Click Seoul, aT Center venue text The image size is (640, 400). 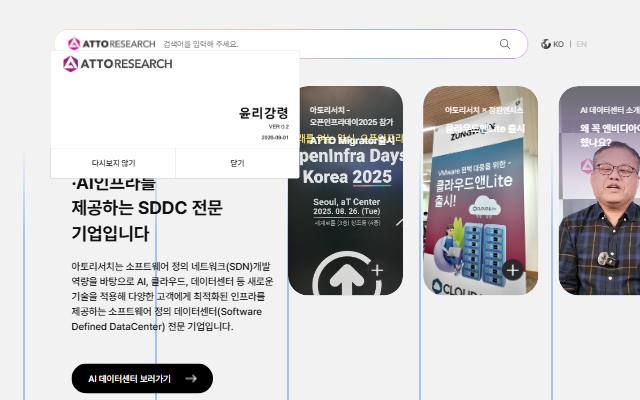[x=347, y=202]
